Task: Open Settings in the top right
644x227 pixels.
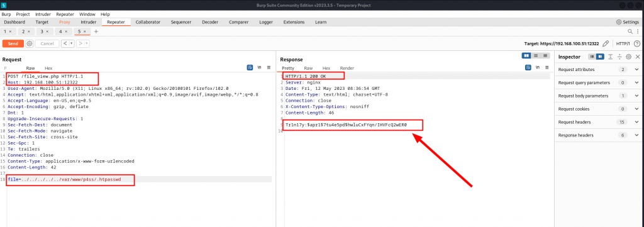Action: coord(628,22)
